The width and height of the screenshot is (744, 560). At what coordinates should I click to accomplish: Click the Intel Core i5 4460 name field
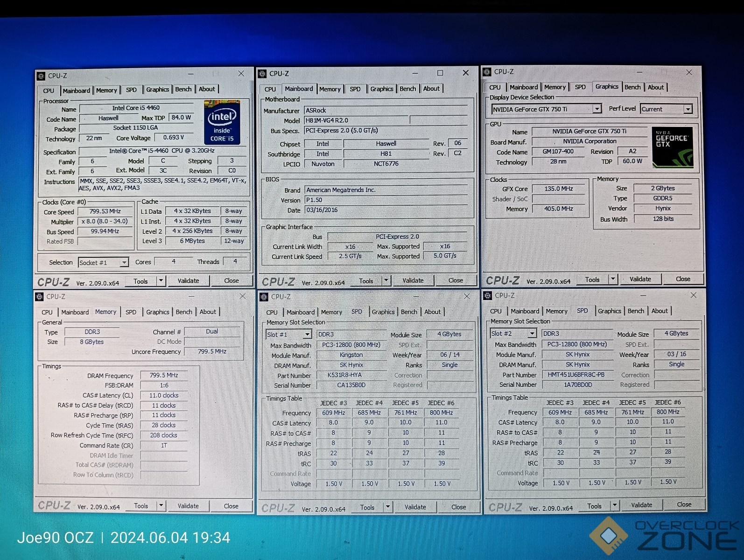point(136,108)
